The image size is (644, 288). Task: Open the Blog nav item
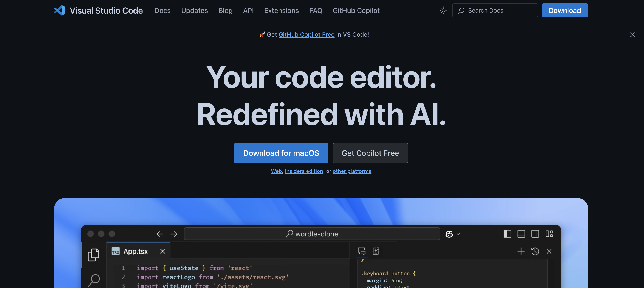click(x=226, y=11)
